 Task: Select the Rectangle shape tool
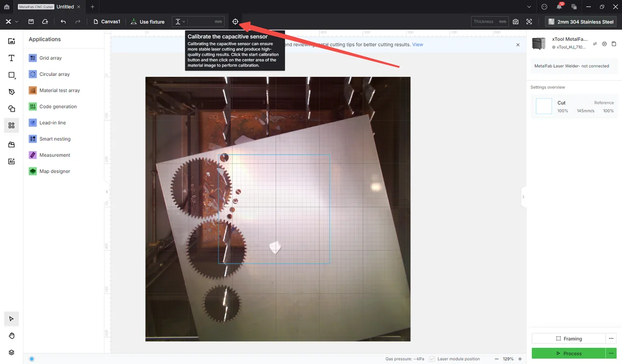pos(12,75)
